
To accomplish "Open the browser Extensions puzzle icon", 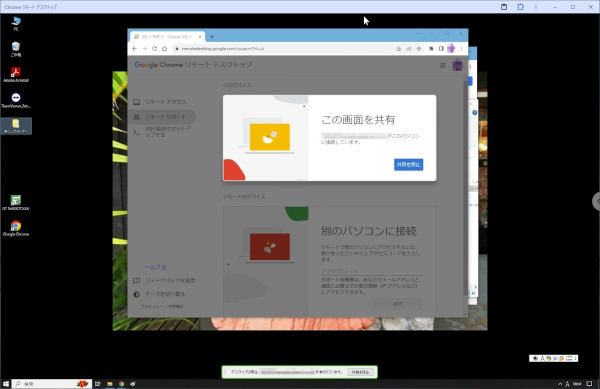I will click(431, 49).
